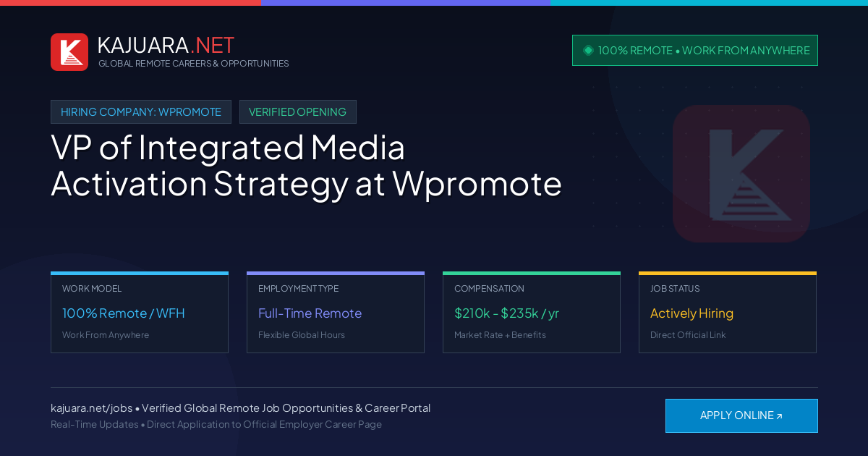Click the 'Actively Hiring' status text
The height and width of the screenshot is (456, 868).
(x=692, y=313)
